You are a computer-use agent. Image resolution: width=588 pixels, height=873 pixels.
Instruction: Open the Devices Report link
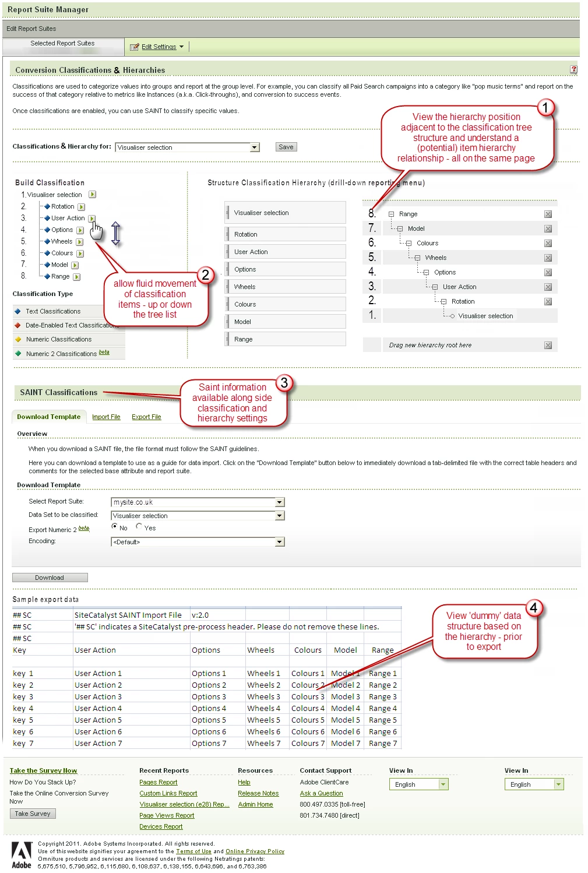161,827
